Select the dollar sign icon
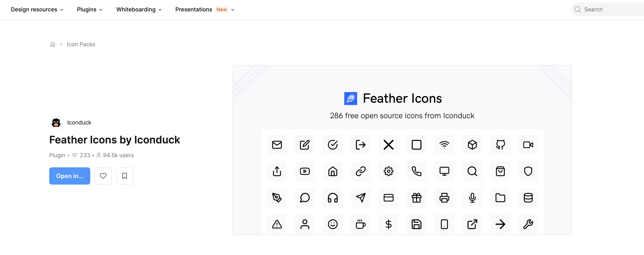644x255 pixels. coord(388,224)
